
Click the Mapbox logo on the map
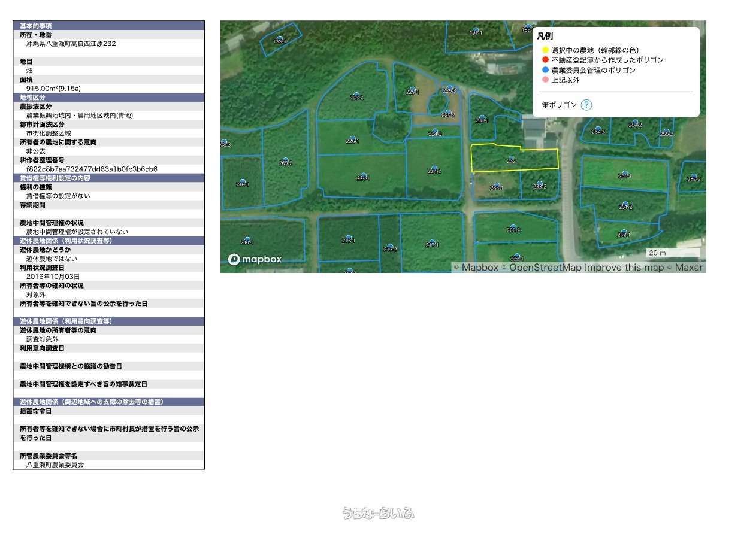255,259
